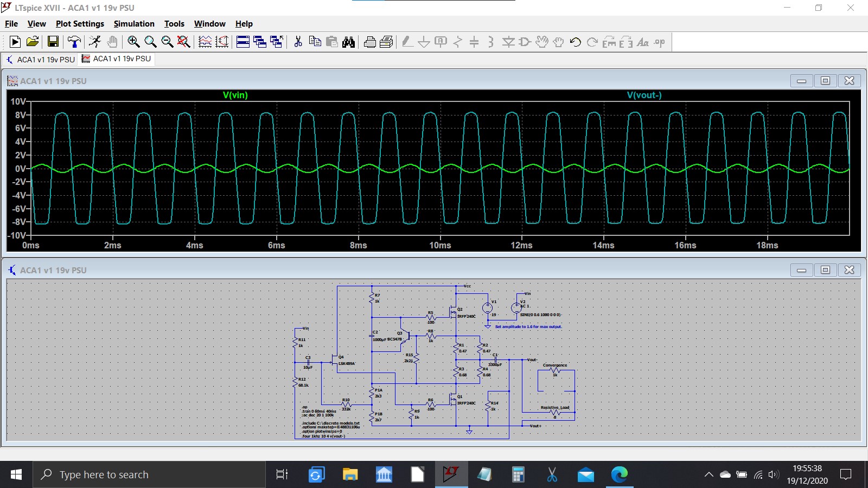Select the Drag closed hand tool
This screenshot has width=868, height=488.
click(x=559, y=42)
